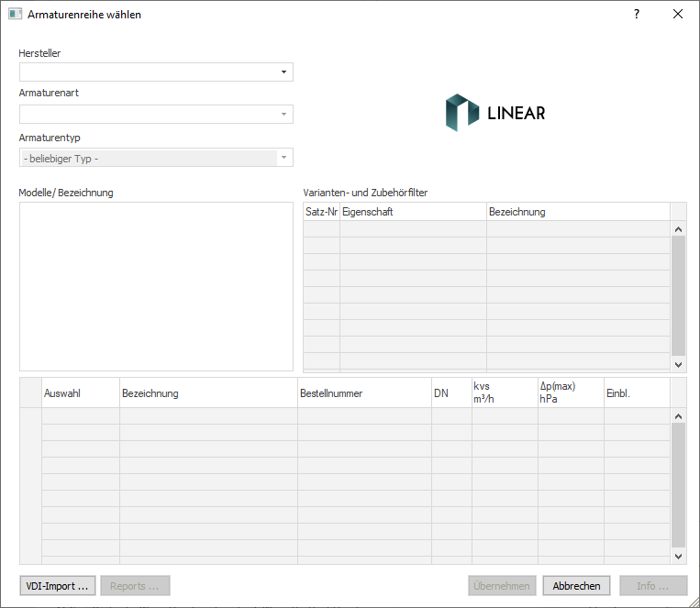The image size is (700, 608).
Task: Click the Hersteller label
Action: pyautogui.click(x=39, y=53)
